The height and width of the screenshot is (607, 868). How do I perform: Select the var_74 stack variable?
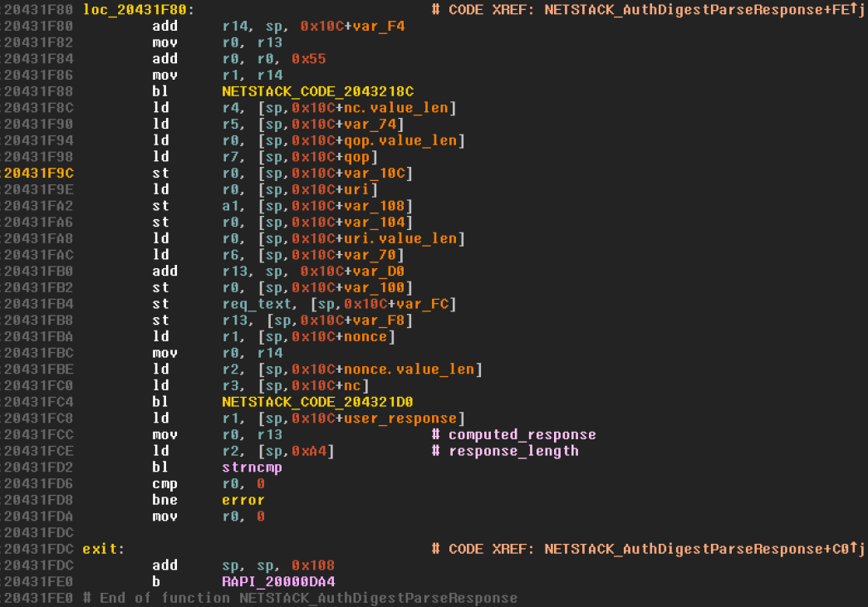(x=370, y=124)
